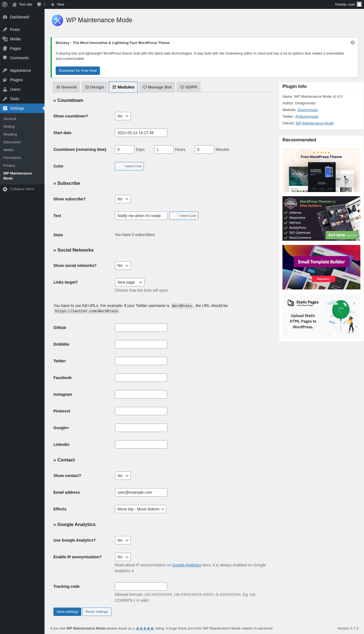Click the Pages icon in sidebar
The width and height of the screenshot is (364, 634).
5,48
